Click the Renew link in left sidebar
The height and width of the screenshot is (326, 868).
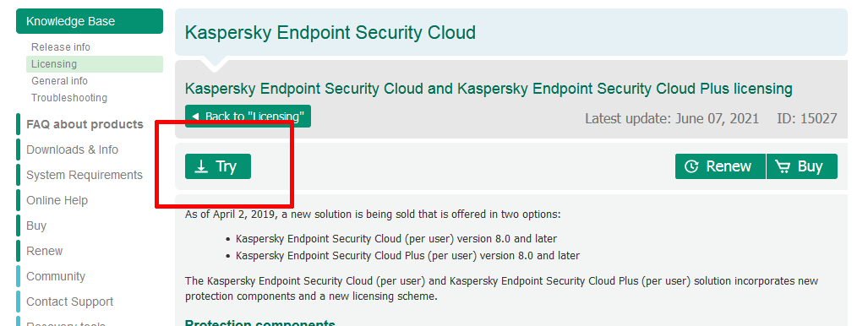coord(44,252)
